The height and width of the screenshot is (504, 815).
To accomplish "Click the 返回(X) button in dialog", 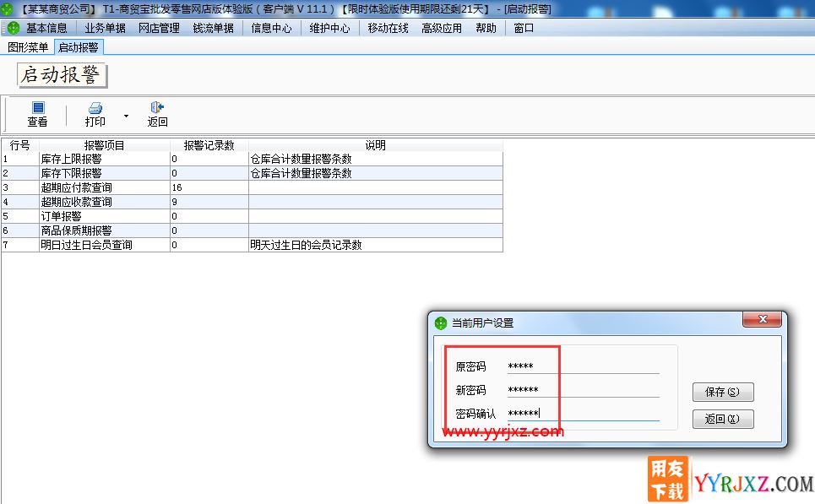I will (x=723, y=419).
